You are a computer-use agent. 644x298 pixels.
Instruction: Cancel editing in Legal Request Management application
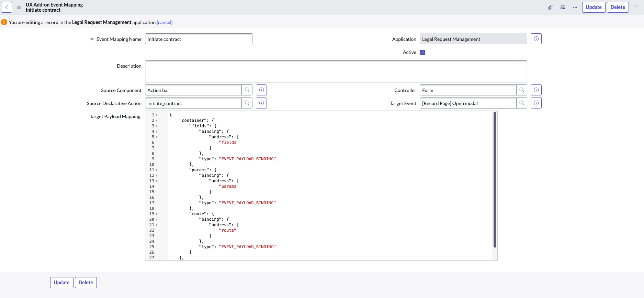165,22
